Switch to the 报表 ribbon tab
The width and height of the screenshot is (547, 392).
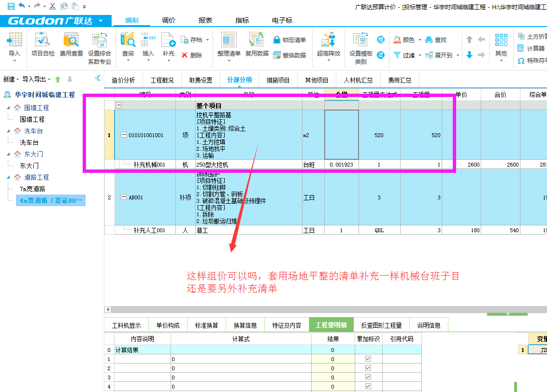click(x=205, y=21)
